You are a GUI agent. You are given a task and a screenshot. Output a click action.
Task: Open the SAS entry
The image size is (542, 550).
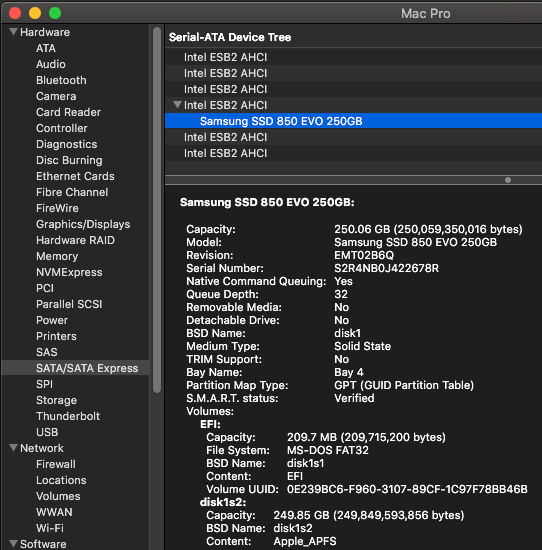point(47,352)
